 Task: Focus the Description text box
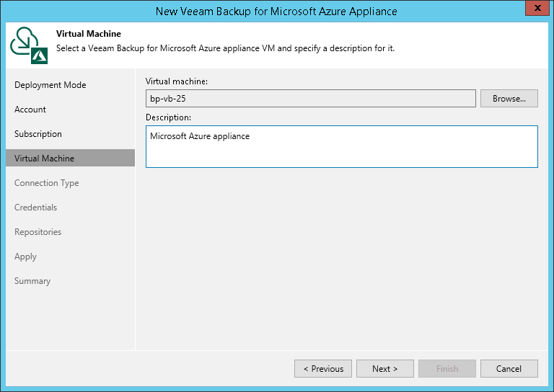pyautogui.click(x=342, y=146)
